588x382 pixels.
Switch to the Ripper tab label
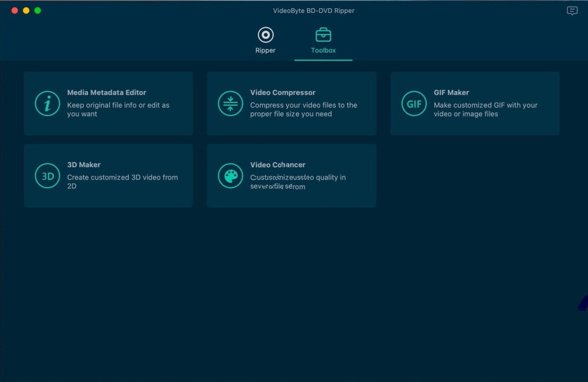(x=265, y=50)
